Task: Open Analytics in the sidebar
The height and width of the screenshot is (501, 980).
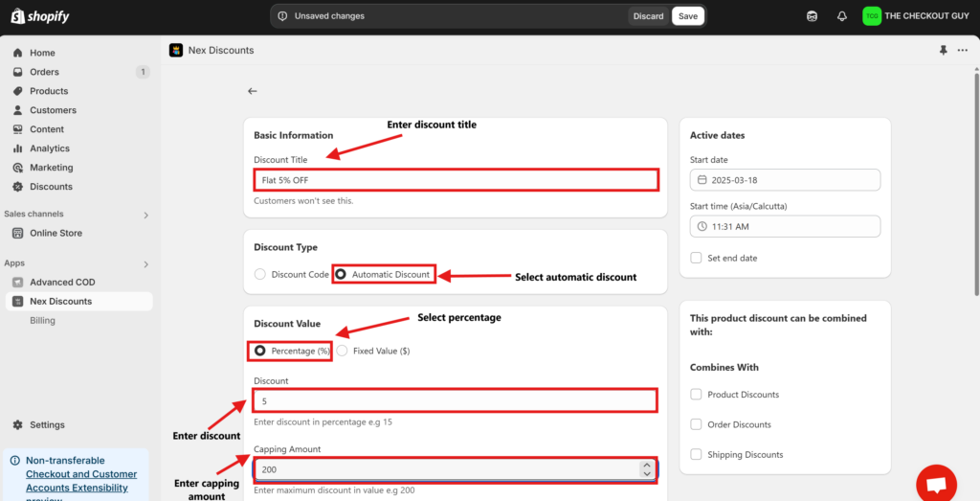Action: click(x=49, y=148)
